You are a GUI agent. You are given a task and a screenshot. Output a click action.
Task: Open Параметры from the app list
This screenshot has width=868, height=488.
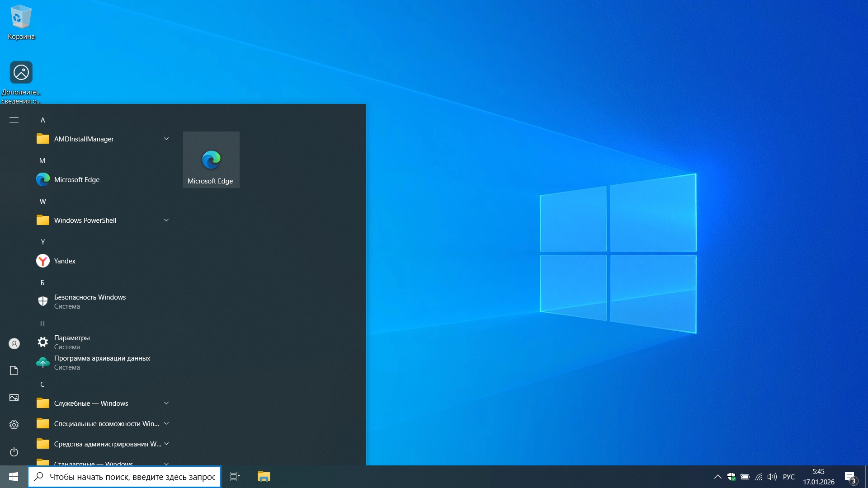72,342
